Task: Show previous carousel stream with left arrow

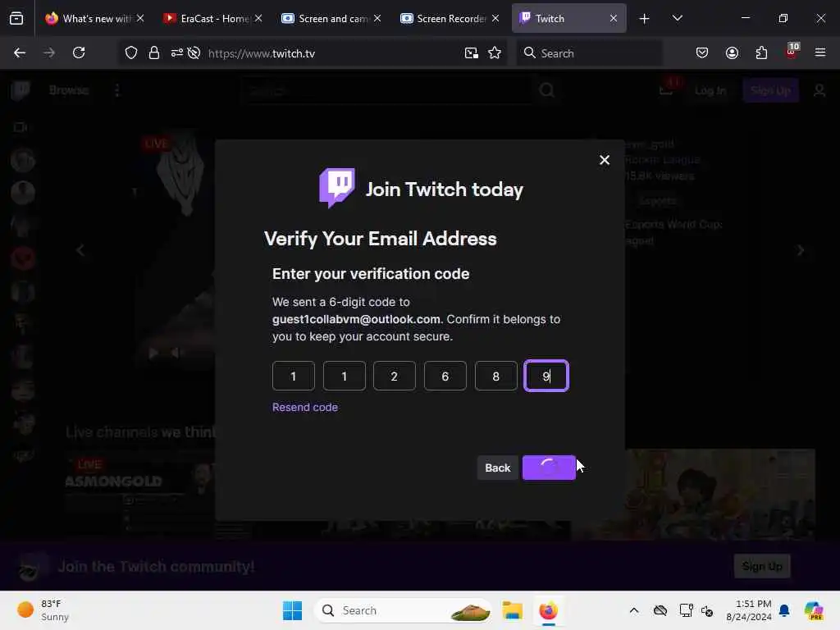Action: 80,250
